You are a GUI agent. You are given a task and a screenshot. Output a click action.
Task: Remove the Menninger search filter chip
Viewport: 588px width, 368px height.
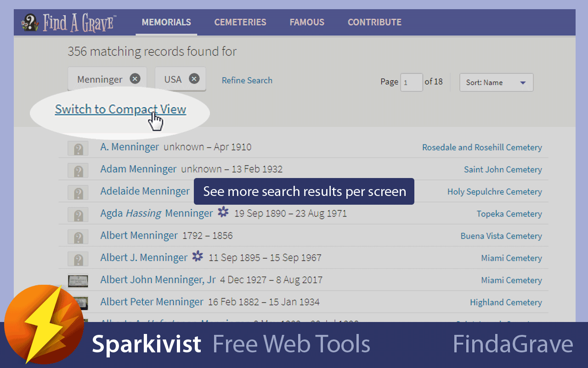(135, 79)
